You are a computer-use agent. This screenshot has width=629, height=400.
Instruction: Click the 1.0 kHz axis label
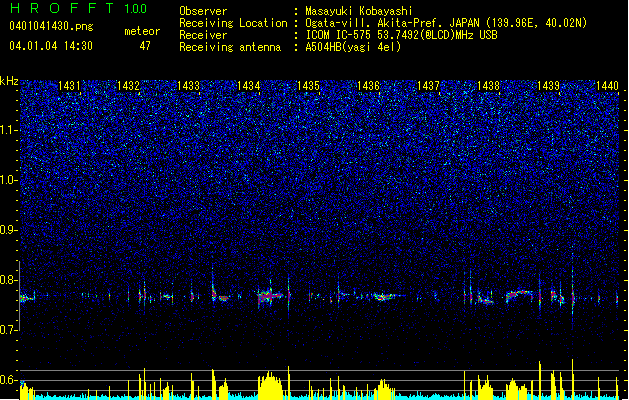tap(9, 180)
